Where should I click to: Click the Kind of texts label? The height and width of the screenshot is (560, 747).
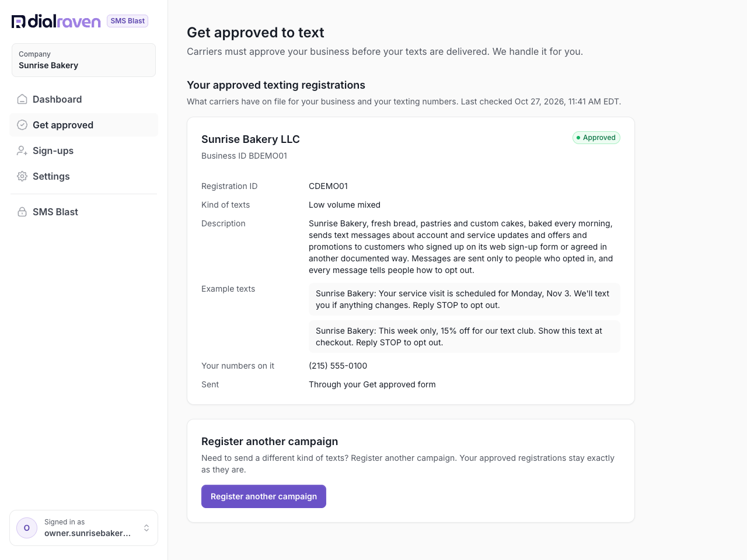coord(225,205)
